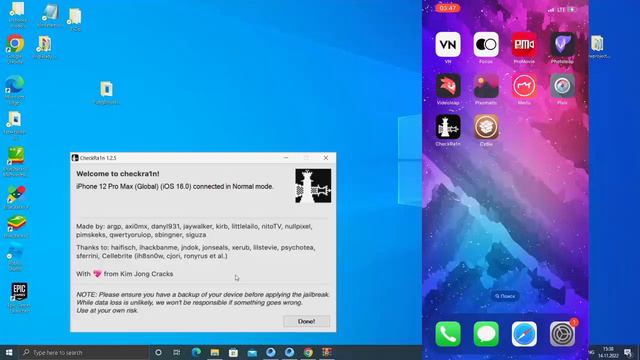Open the CheckRa1n app on the phone
This screenshot has width=640, height=360.
click(x=448, y=127)
